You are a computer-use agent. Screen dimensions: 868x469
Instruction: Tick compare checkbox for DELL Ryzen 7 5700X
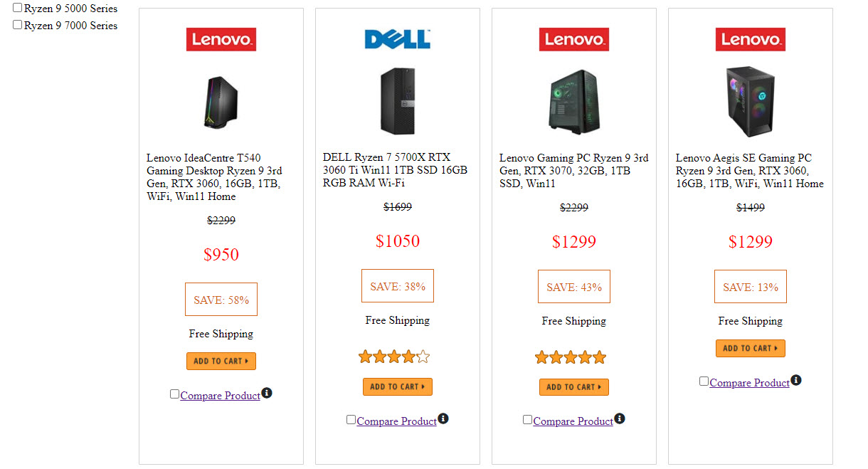pos(351,420)
